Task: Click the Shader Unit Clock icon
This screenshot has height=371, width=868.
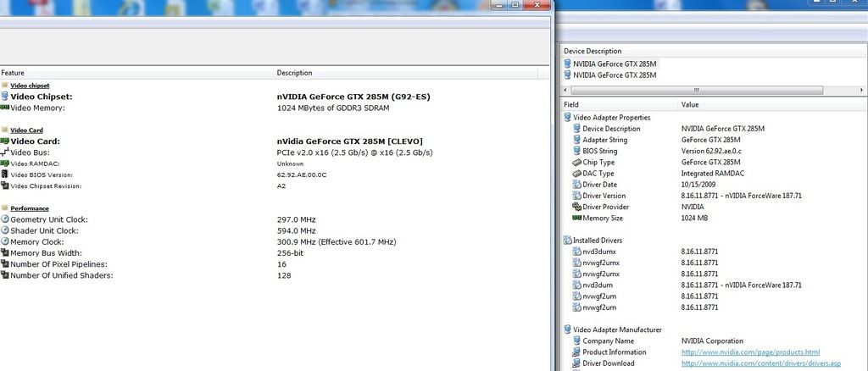Action: tap(4, 230)
